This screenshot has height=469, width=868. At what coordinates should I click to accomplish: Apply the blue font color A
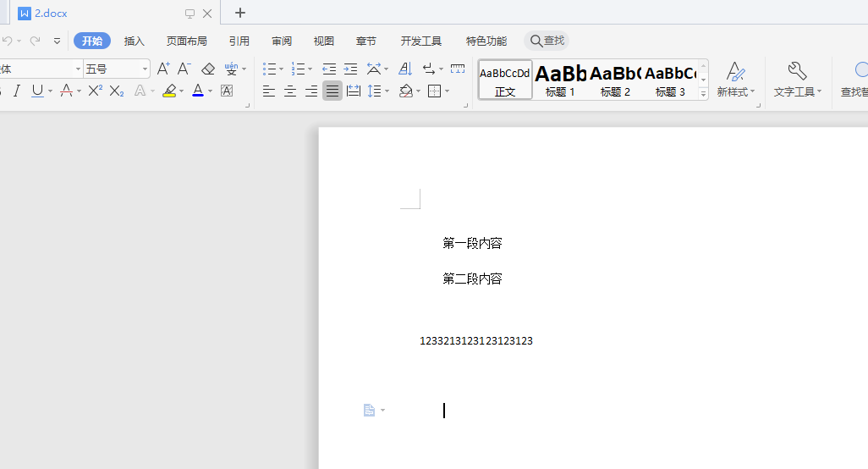click(x=198, y=91)
